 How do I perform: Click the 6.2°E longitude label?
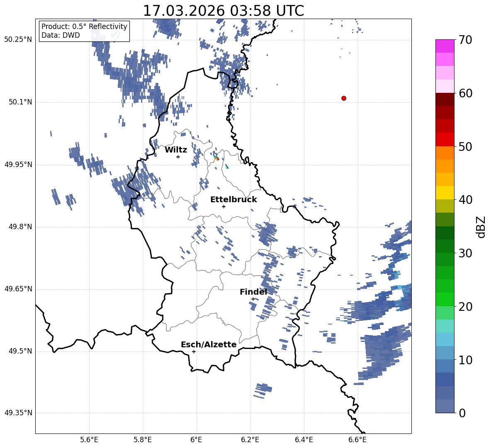(x=250, y=440)
